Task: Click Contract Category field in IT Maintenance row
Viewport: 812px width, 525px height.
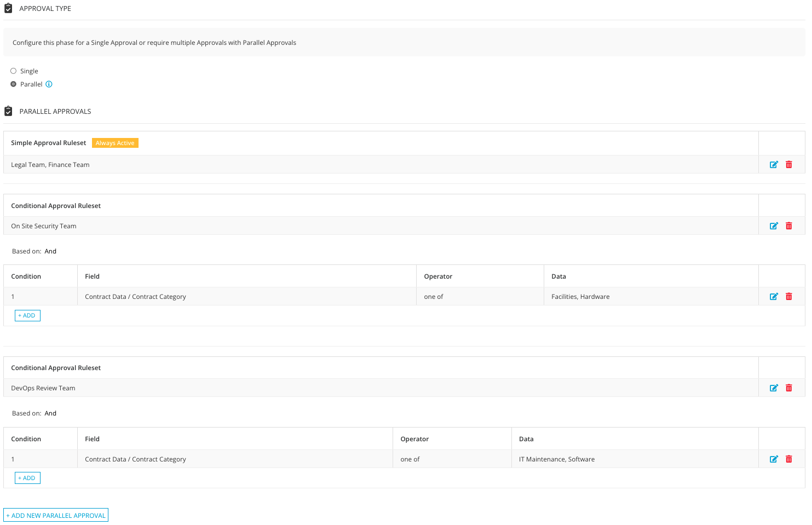Action: tap(135, 459)
